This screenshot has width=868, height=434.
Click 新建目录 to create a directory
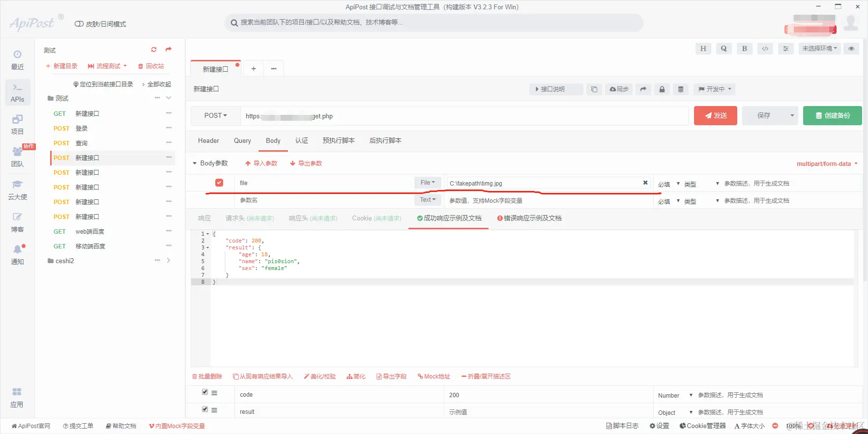61,66
